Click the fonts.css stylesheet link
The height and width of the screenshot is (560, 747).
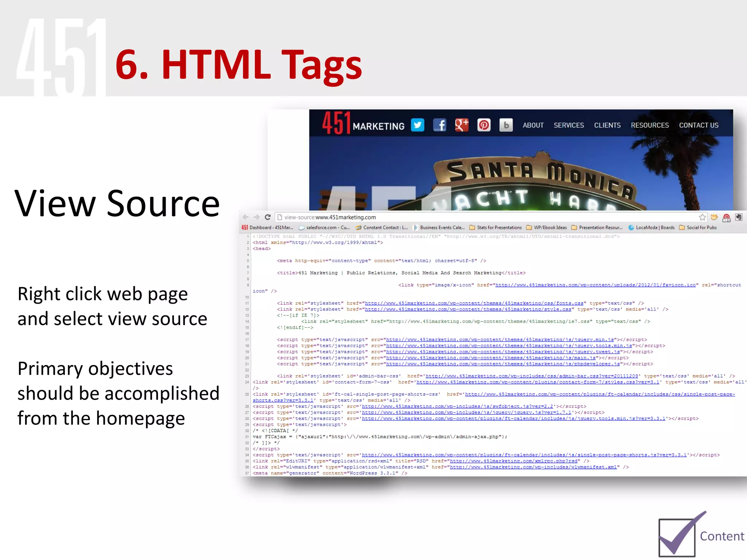coord(474,303)
